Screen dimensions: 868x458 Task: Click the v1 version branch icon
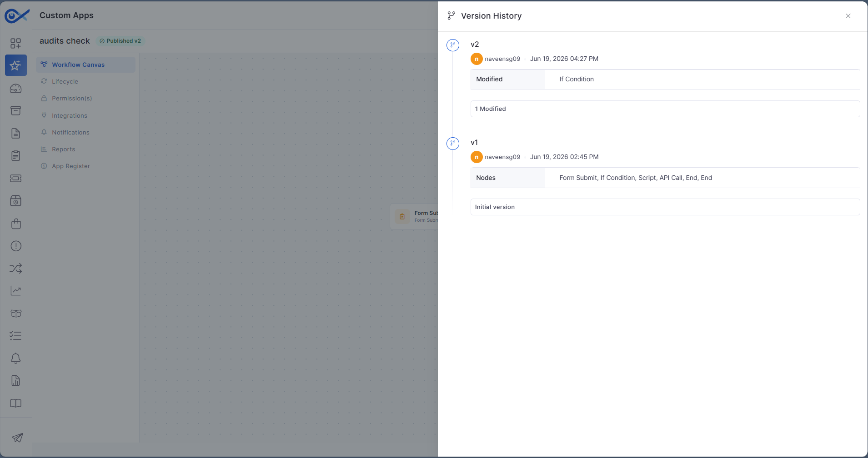[453, 144]
